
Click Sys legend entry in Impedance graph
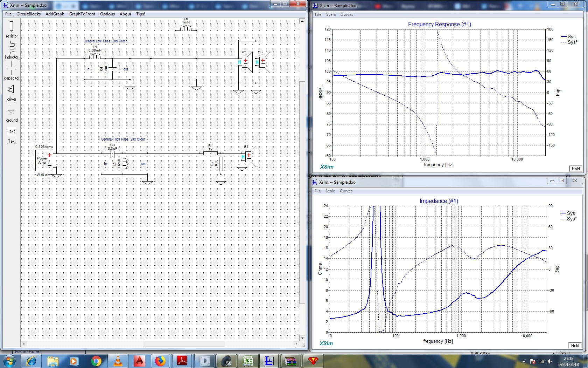568,213
